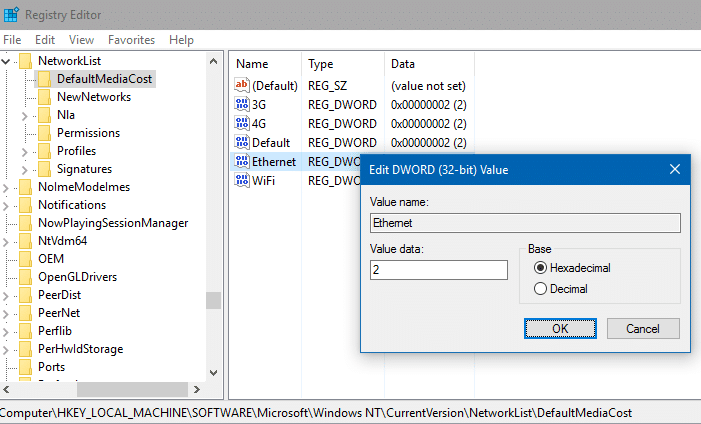Collapse the NetworkList tree node
701x424 pixels.
[x=7, y=62]
